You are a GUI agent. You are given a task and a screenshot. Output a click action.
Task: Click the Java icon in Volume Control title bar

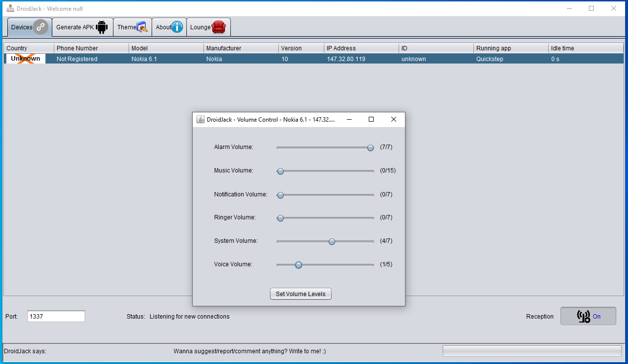point(201,119)
